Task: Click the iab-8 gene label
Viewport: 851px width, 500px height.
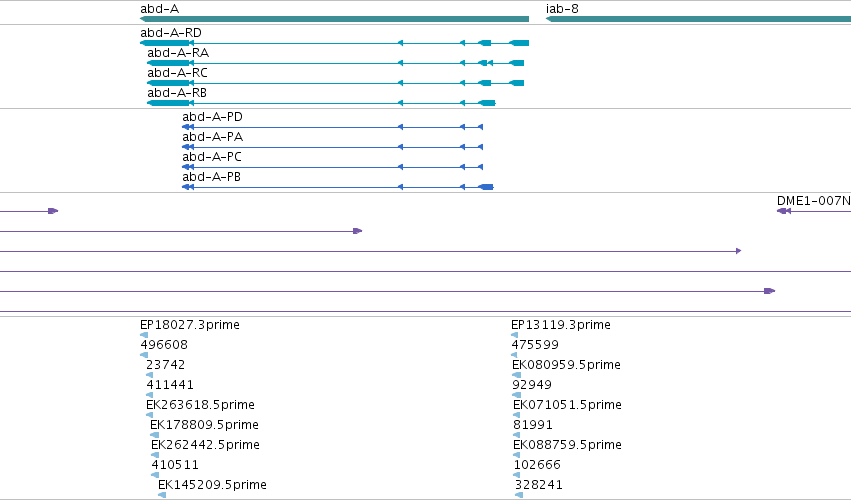Action: [562, 9]
